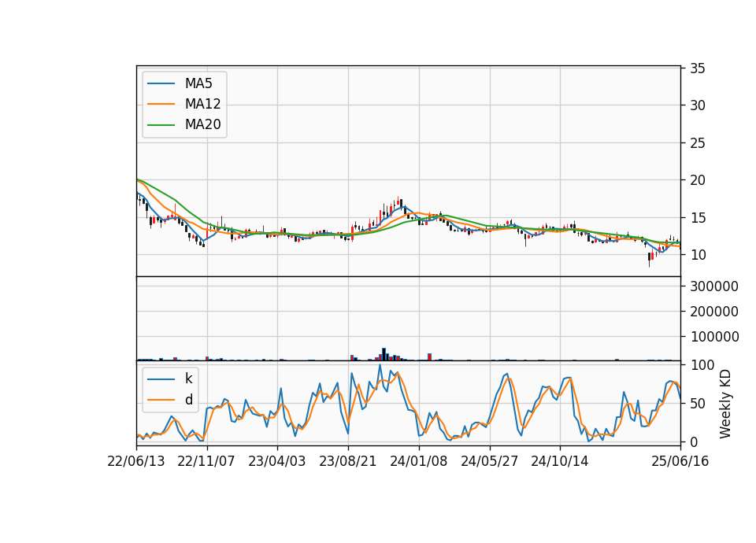Image resolution: width=756 pixels, height=543 pixels.
Task: Click the 22/11/07 date tick label
Action: (206, 462)
